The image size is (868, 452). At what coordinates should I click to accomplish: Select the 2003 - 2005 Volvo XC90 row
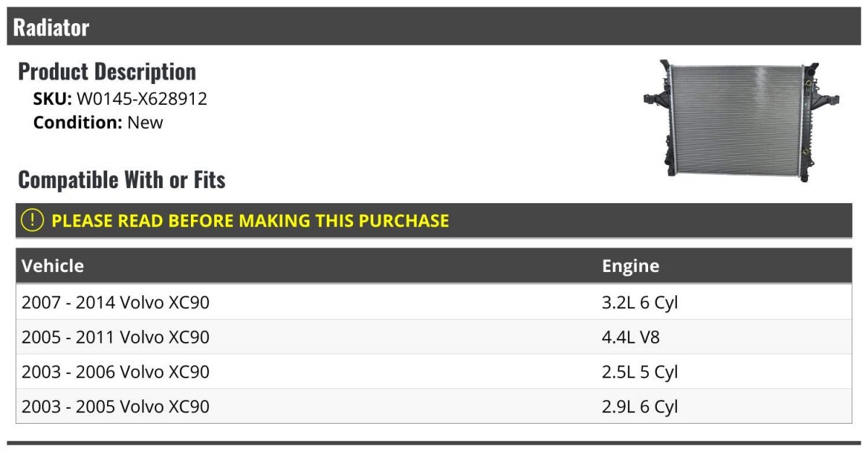pos(116,406)
